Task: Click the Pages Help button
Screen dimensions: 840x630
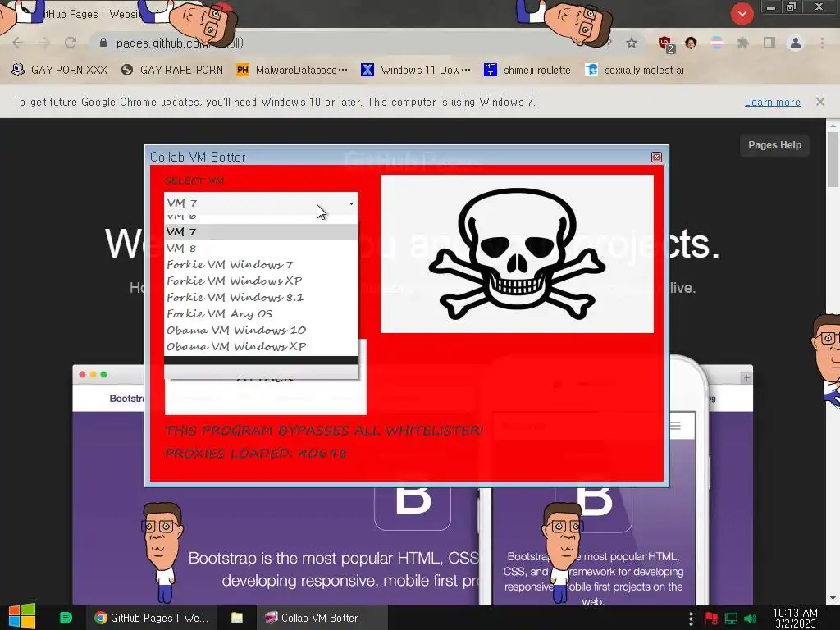Action: (x=774, y=145)
